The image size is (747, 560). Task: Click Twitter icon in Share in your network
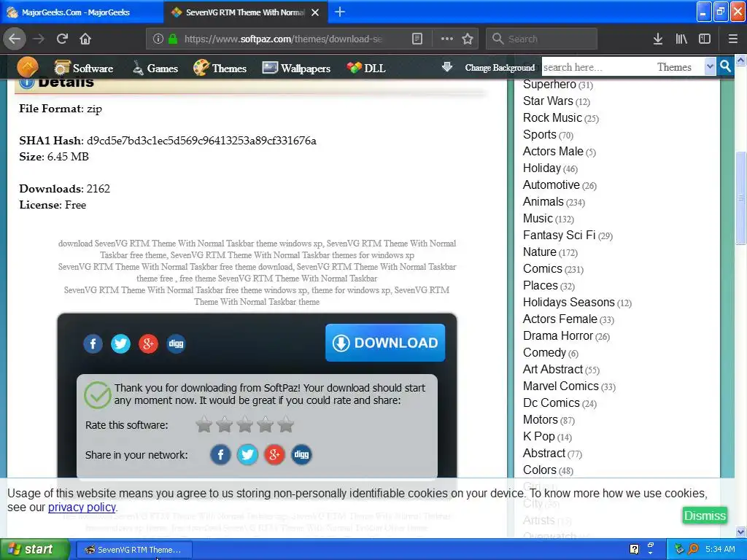tap(248, 455)
